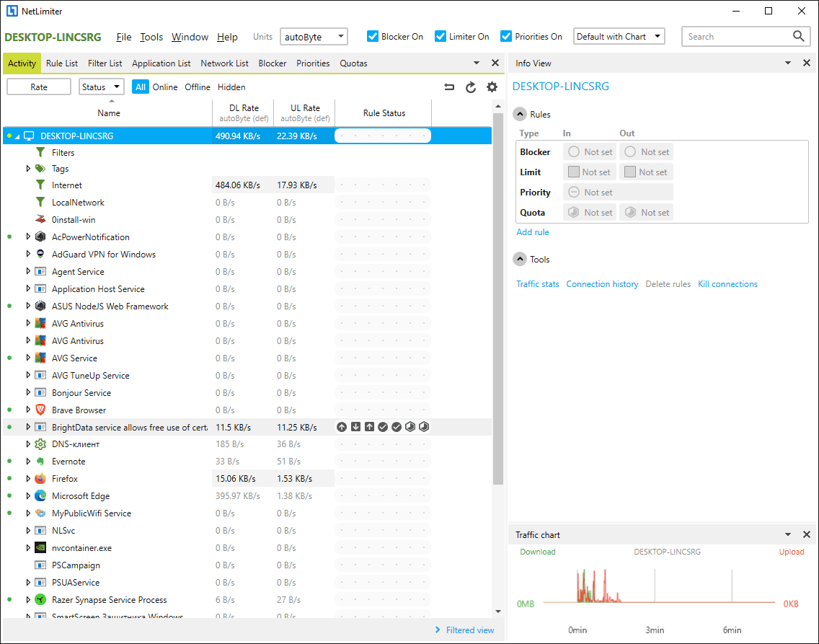Click the Add rule link
The image size is (819, 644).
(x=533, y=232)
